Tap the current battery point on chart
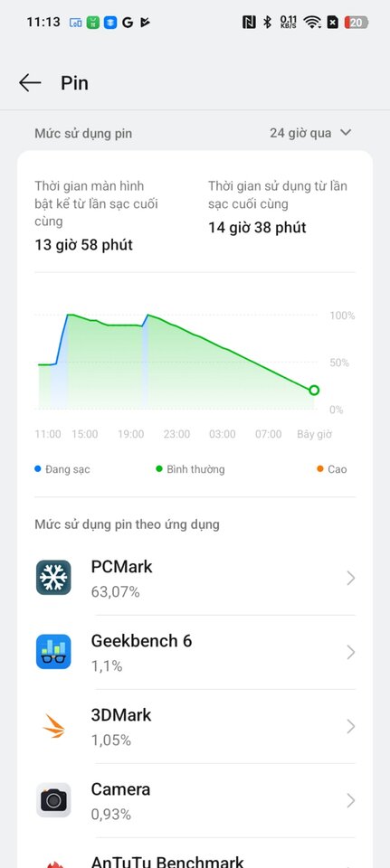Screen dimensions: 390x868 314,391
